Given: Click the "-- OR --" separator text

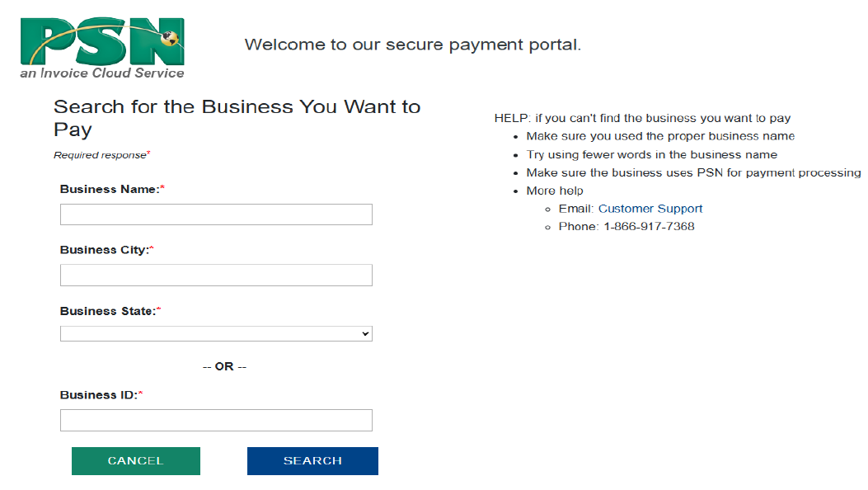Looking at the screenshot, I should point(224,366).
